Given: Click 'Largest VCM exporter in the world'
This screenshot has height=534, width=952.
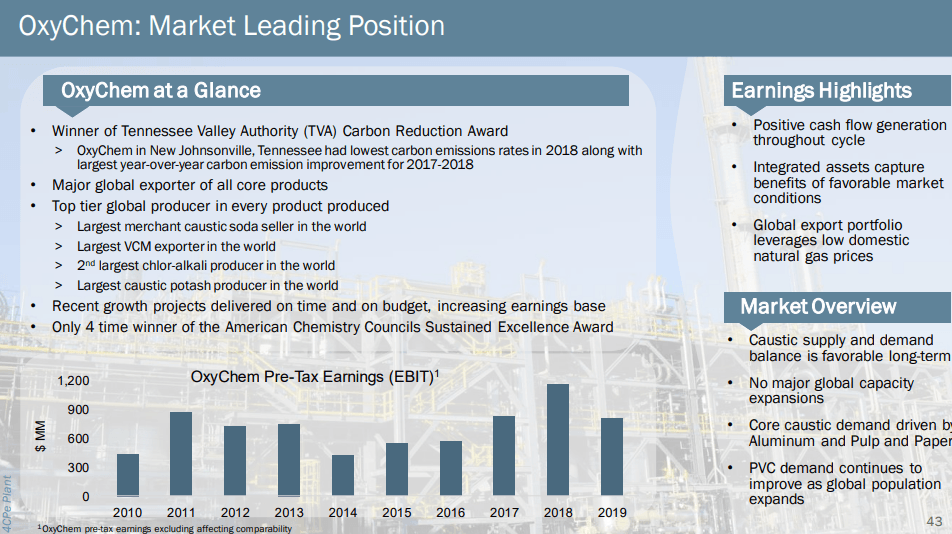Looking at the screenshot, I should 176,246.
